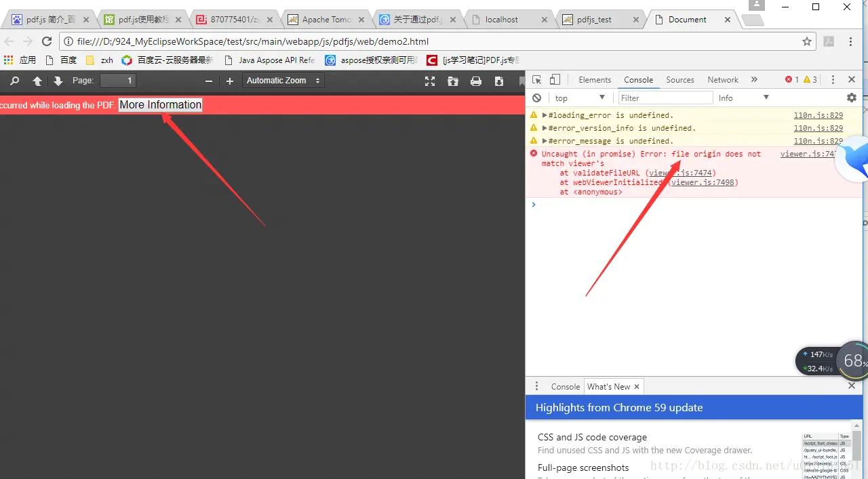Viewport: 868px width, 479px height.
Task: Expand the #loading_error warning
Action: tap(545, 115)
